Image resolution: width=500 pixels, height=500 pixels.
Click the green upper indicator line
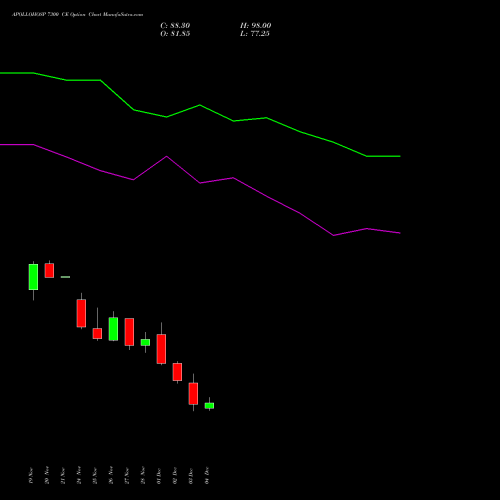click(x=200, y=105)
